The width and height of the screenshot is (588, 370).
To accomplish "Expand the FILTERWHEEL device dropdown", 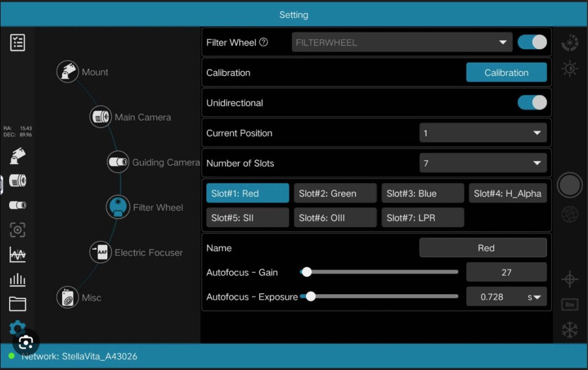I will (x=401, y=42).
